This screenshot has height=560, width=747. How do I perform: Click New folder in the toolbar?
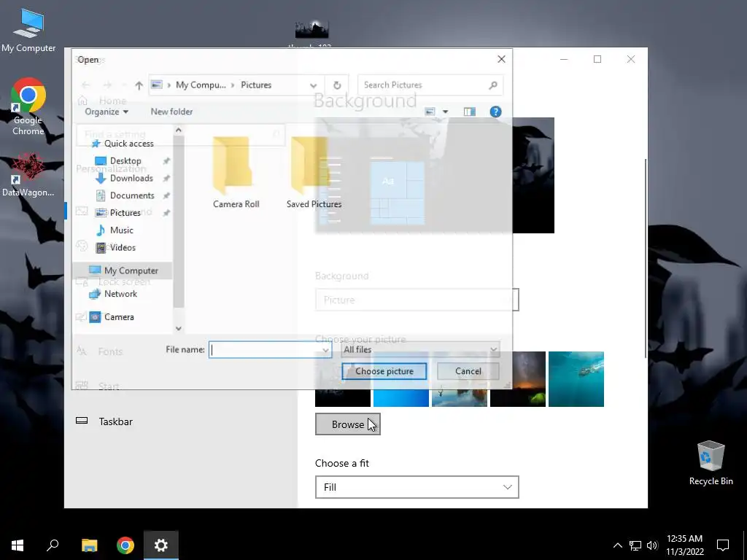click(171, 112)
